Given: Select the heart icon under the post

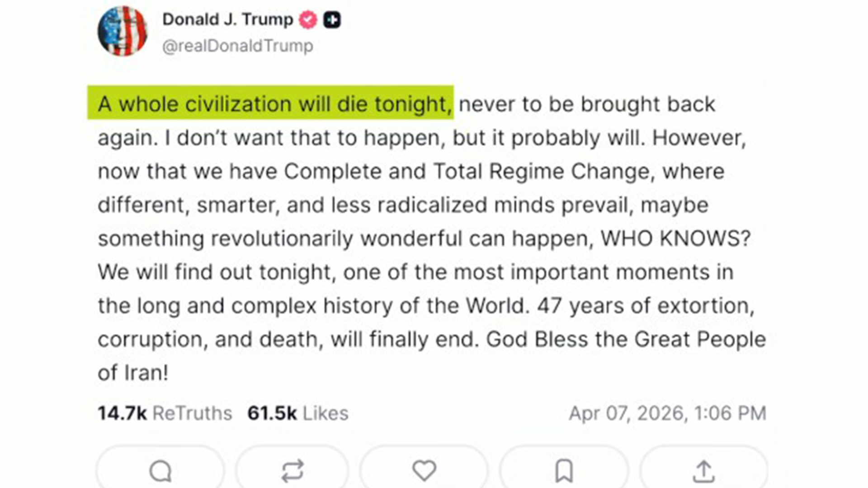Looking at the screenshot, I should tap(424, 472).
